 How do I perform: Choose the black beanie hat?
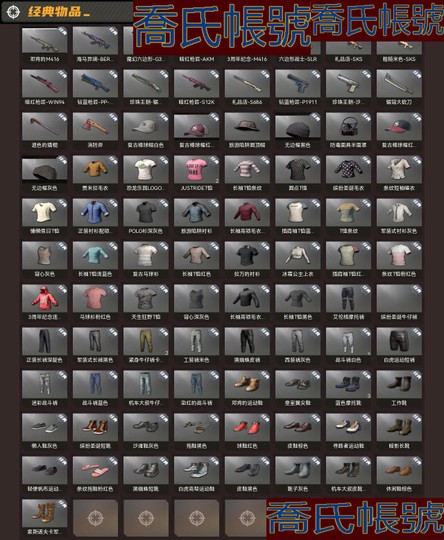(x=298, y=131)
